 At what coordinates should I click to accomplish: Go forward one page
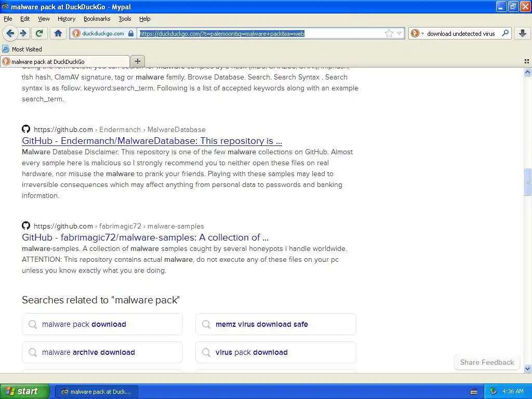coord(23,33)
